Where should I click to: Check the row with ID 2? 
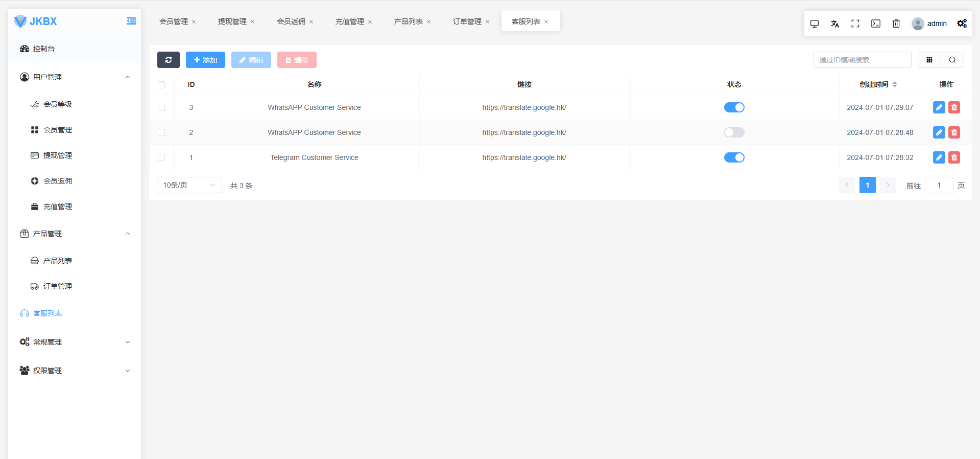coord(161,132)
